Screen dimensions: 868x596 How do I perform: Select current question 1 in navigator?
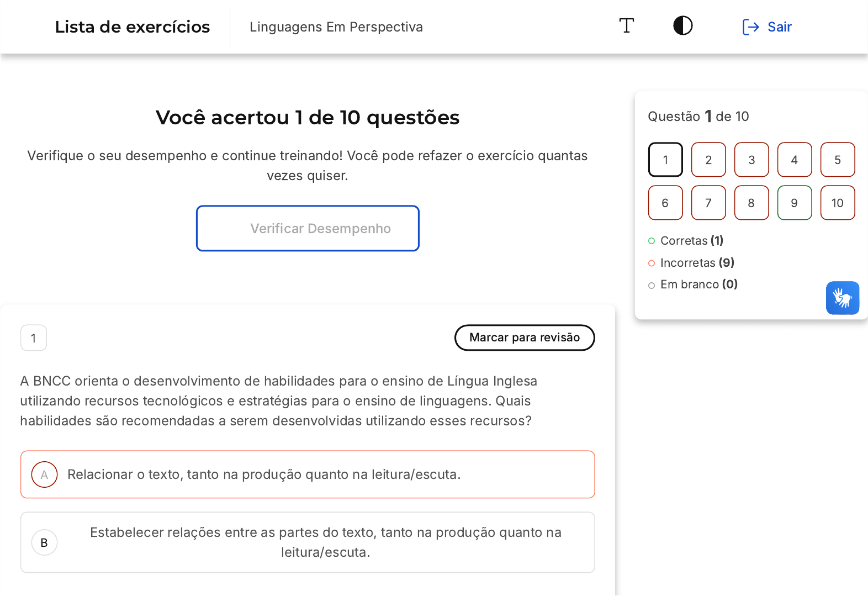click(665, 160)
